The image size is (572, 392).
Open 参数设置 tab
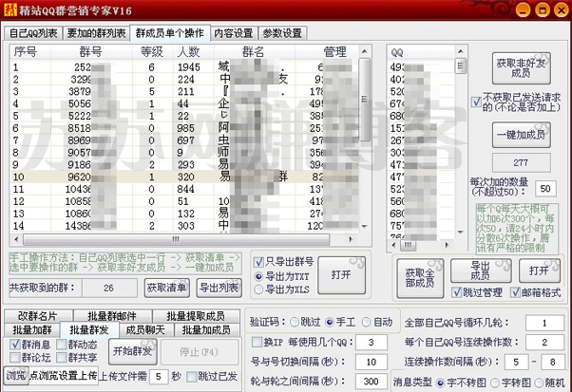[282, 33]
